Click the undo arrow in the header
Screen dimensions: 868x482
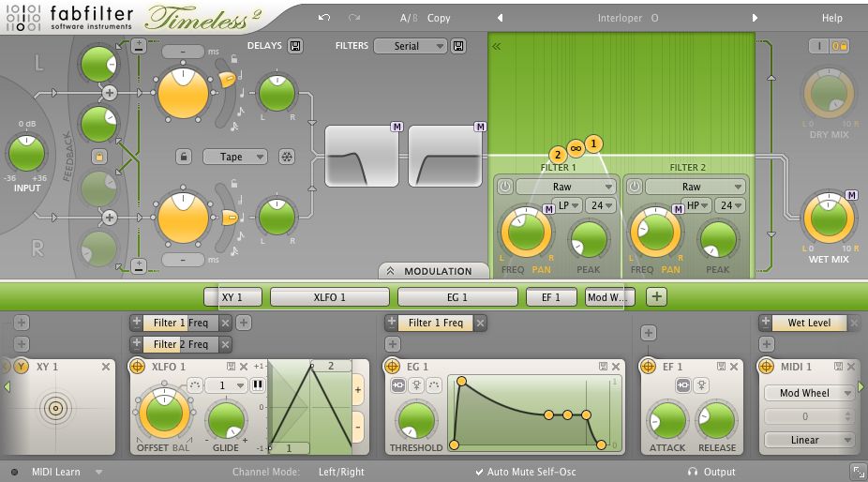pyautogui.click(x=324, y=18)
